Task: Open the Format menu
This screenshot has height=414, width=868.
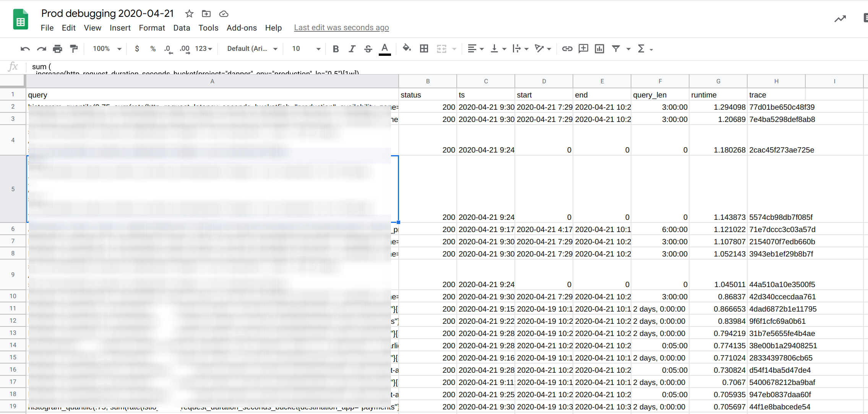Action: (x=152, y=28)
